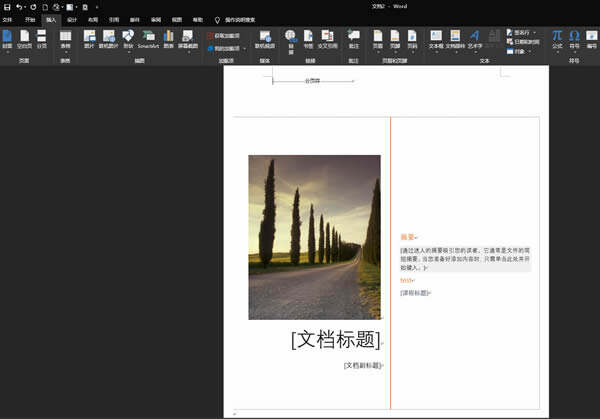This screenshot has height=419, width=600.
Task: Click the 屏幕截图 screenshot icon
Action: tap(187, 39)
